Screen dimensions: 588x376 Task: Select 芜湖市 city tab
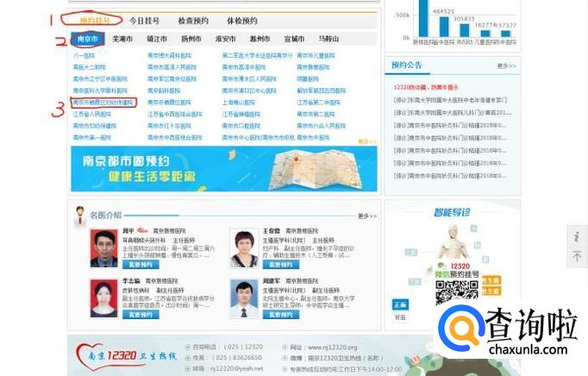[122, 39]
